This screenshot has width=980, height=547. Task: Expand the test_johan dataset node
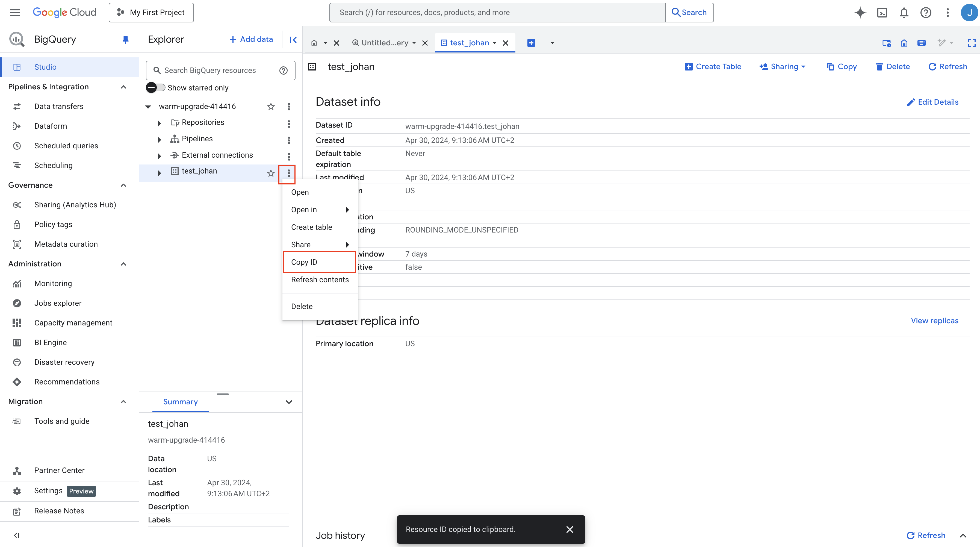pos(159,173)
